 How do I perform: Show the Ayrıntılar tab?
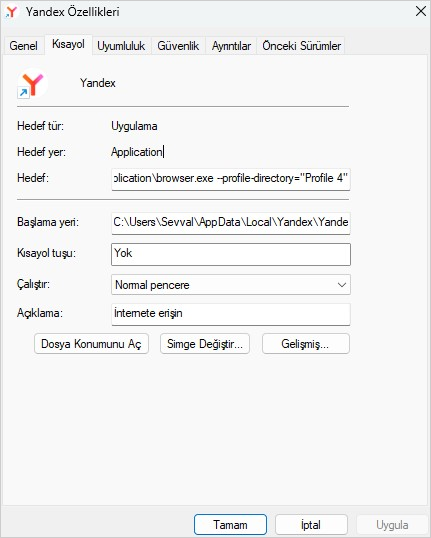point(231,46)
